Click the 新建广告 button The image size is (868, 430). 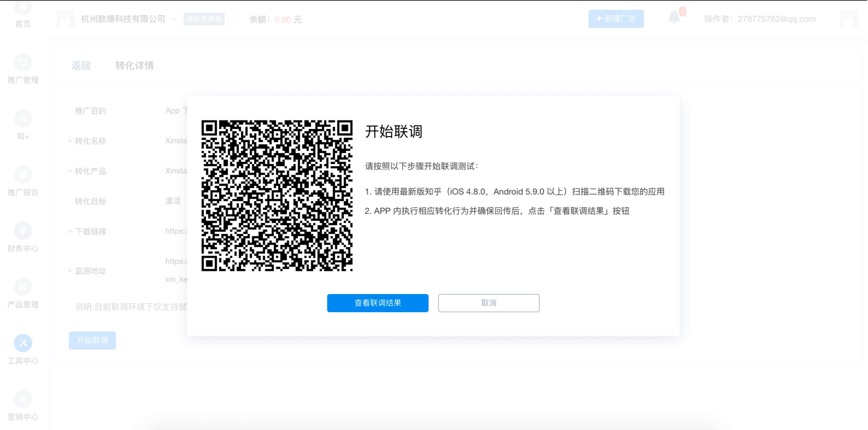coord(616,19)
